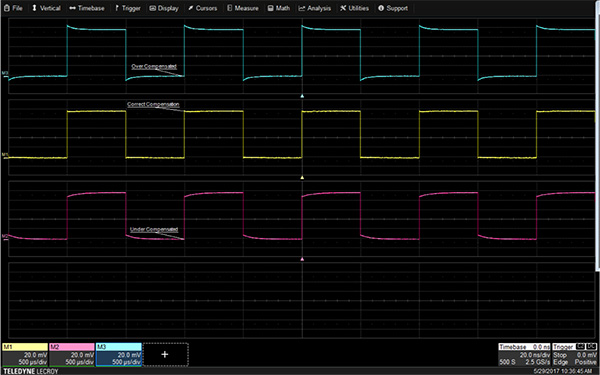This screenshot has width=600, height=375.
Task: Open the Utilities menu
Action: pyautogui.click(x=355, y=8)
